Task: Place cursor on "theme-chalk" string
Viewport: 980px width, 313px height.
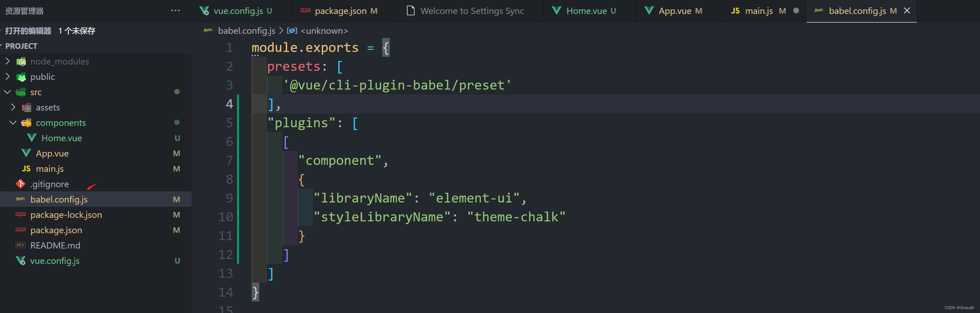Action: (516, 217)
